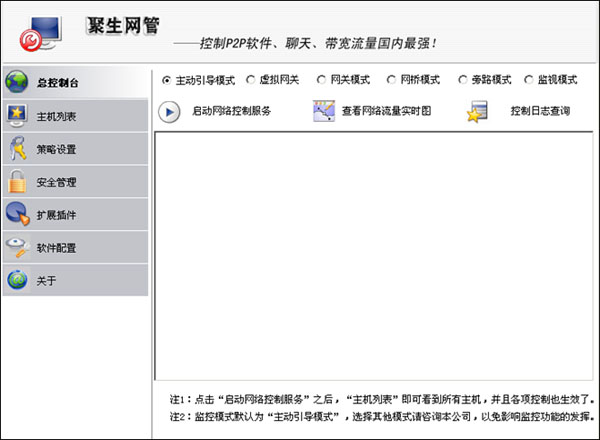Viewport: 600px width, 440px height.
Task: Select the 虚拟网关 radio button
Action: (251, 80)
